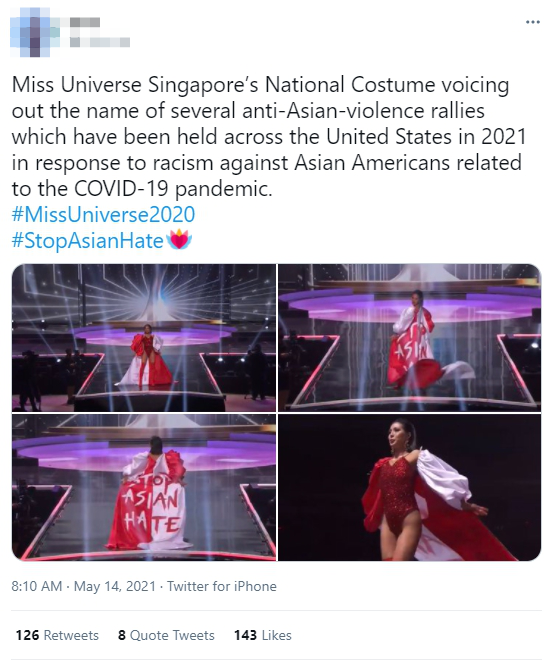Open the Twitter for iPhone source link
The height and width of the screenshot is (660, 554).
pos(222,586)
